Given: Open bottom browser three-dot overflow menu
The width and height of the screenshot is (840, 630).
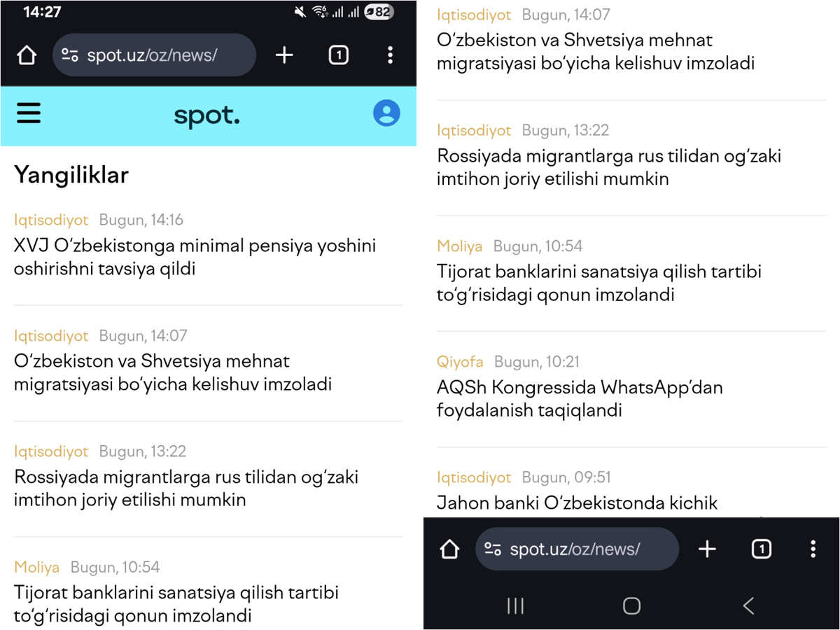Looking at the screenshot, I should tap(813, 549).
